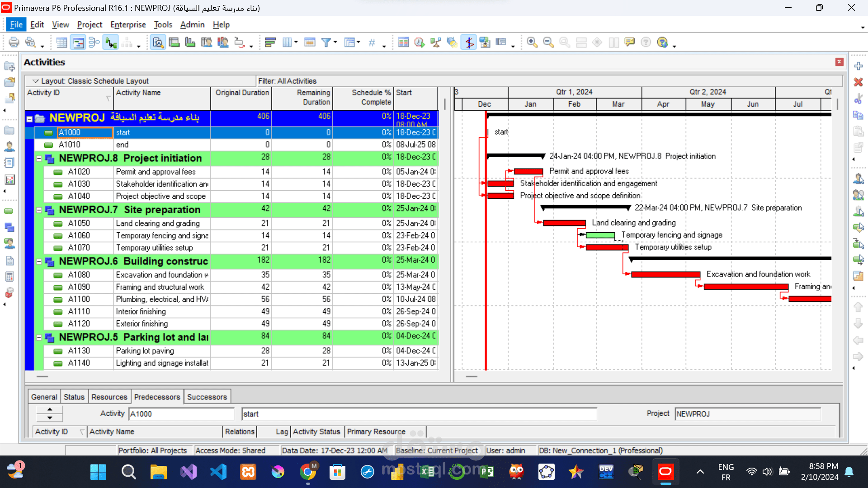The image size is (868, 488).
Task: Click the red Delete X icon
Action: pos(858,82)
